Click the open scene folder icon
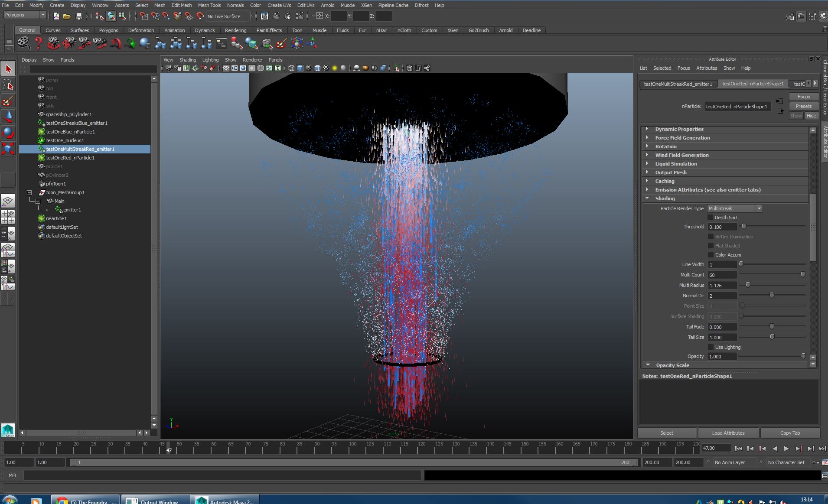Screen dimensions: 828x504 coord(67,16)
